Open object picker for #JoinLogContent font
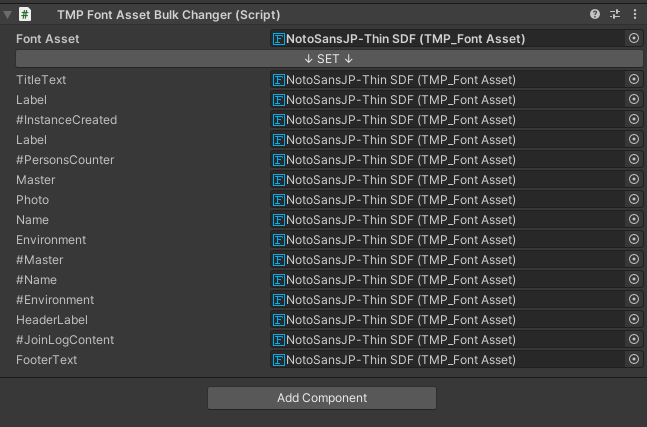 pos(634,339)
